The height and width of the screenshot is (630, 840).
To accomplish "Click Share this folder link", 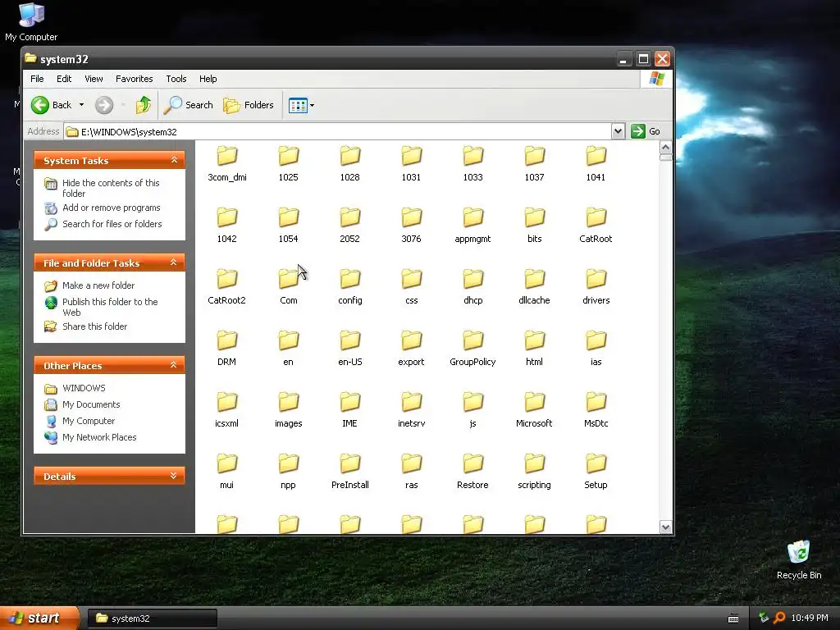I will (x=95, y=326).
